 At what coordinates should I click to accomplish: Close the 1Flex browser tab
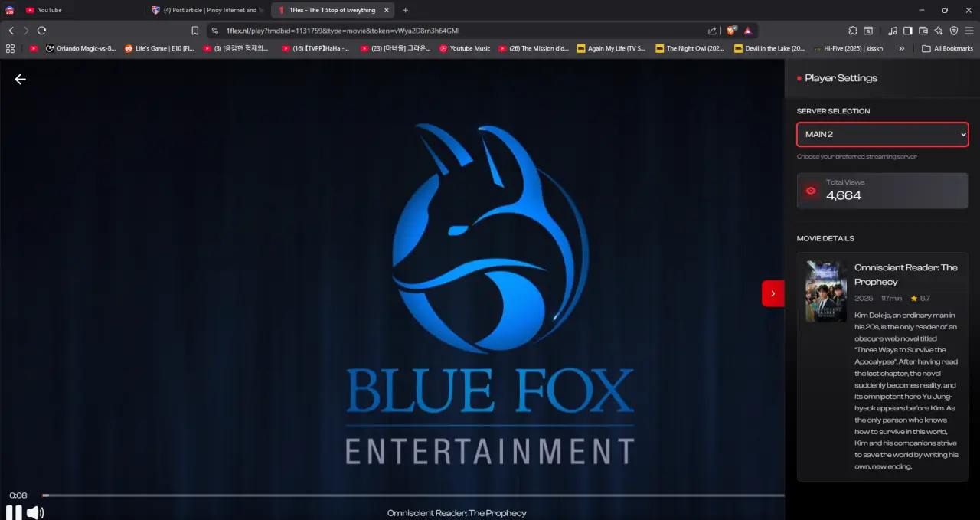coord(387,10)
